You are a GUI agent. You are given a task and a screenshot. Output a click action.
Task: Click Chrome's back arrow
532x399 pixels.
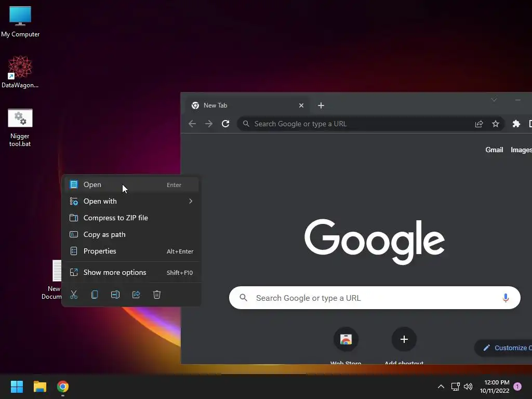(192, 124)
